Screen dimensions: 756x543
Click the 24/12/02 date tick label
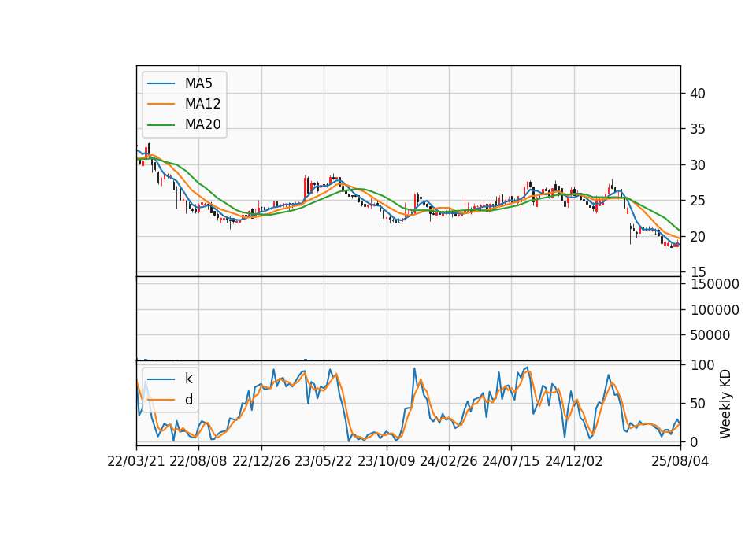pos(574,461)
